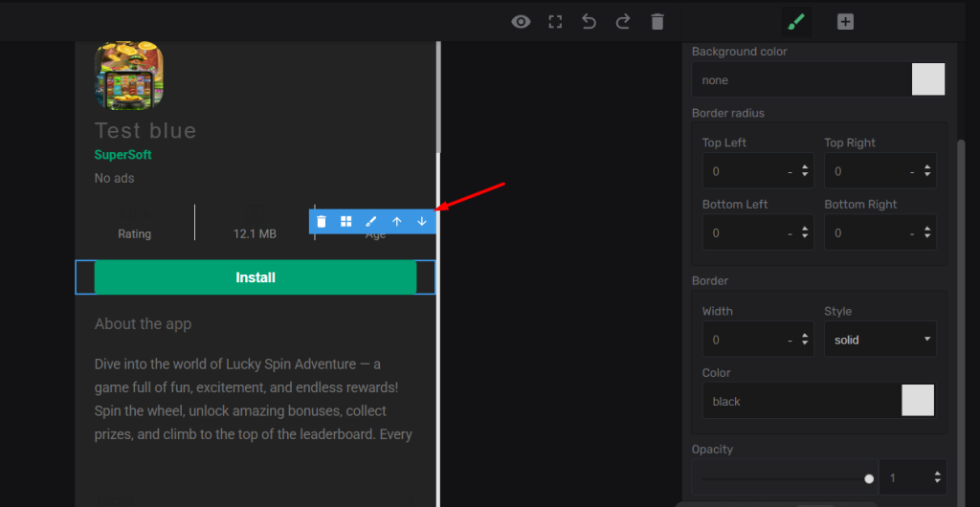Click the fullscreen icon in top toolbar
980x507 pixels.
coord(555,22)
